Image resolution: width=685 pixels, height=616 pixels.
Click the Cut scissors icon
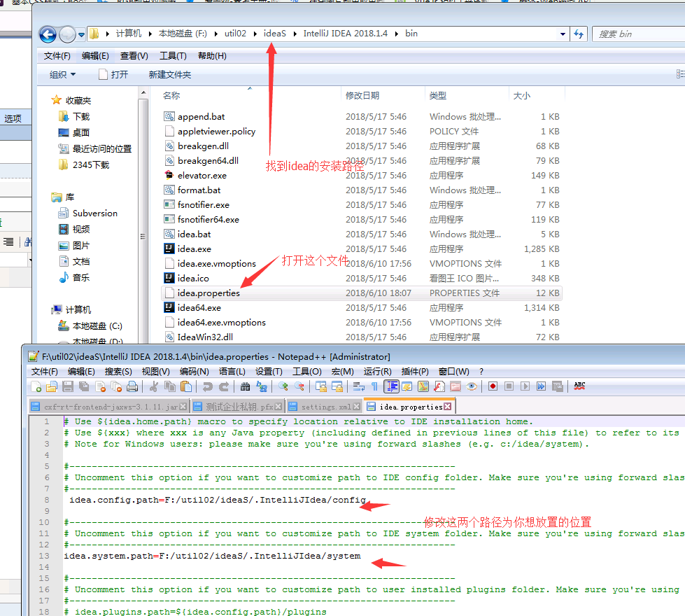click(x=153, y=386)
